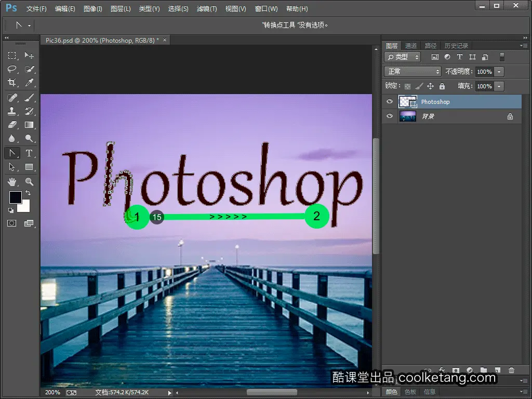Open the 滤镜(T) menu
Viewport: 532px width, 399px height.
[207, 9]
